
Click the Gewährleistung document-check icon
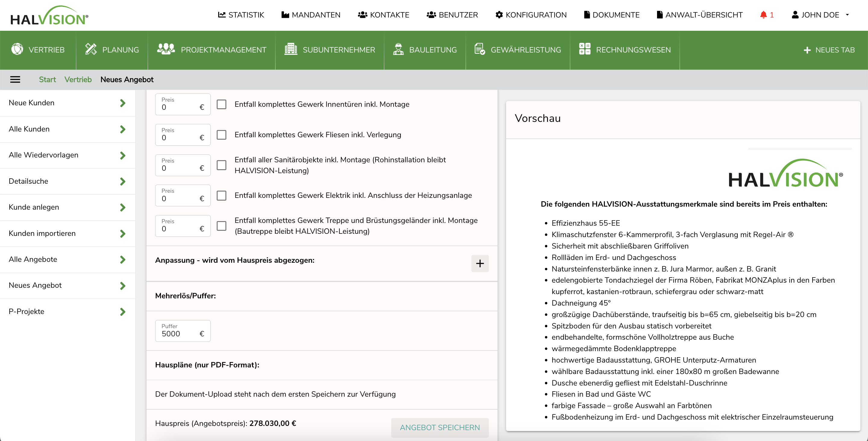tap(480, 49)
